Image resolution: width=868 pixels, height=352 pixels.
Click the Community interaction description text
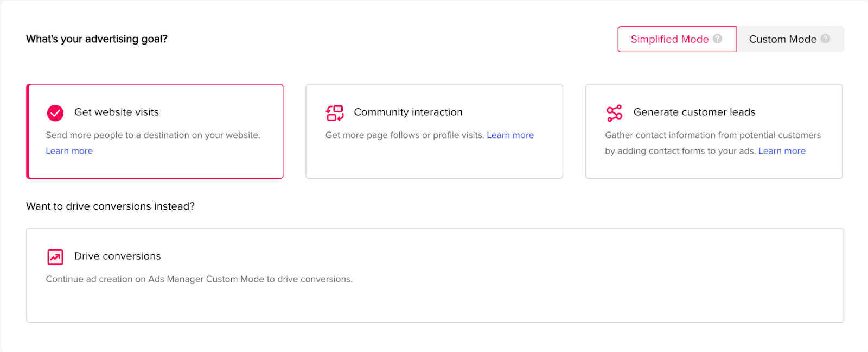pos(404,135)
